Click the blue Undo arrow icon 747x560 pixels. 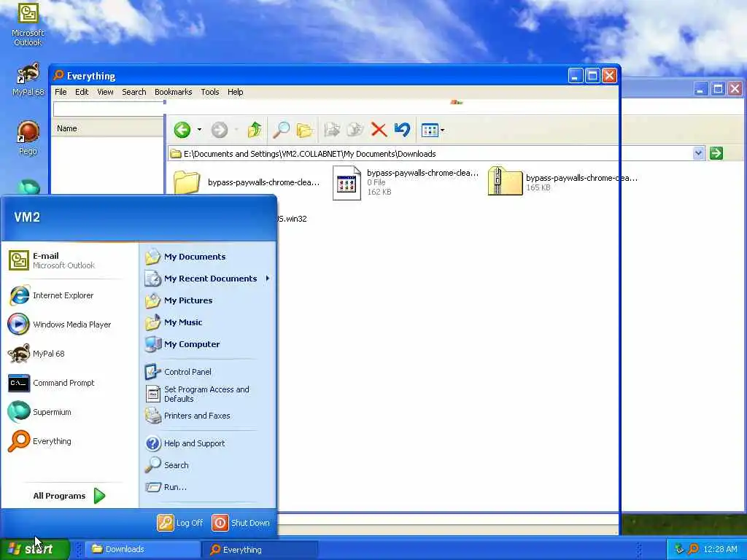coord(403,130)
